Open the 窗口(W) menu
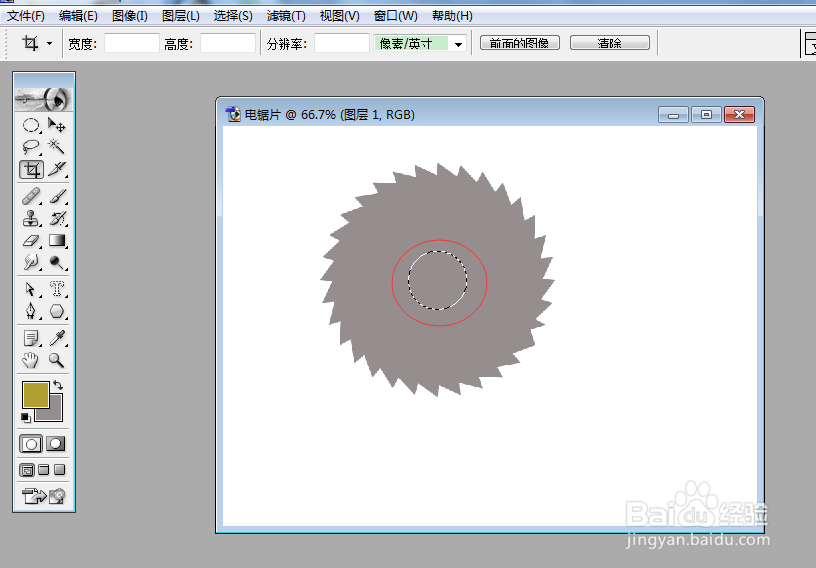This screenshot has height=568, width=816. [x=396, y=16]
